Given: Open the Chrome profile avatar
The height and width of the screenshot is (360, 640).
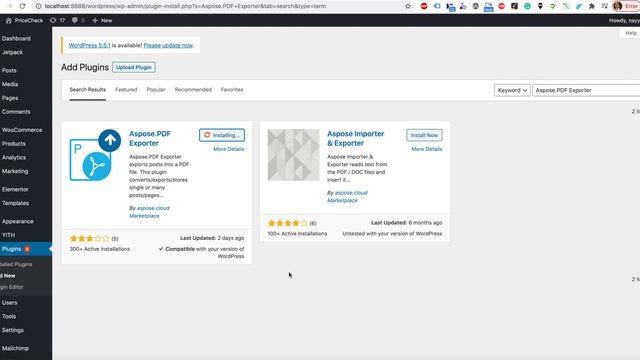Looking at the screenshot, I should (618, 6).
